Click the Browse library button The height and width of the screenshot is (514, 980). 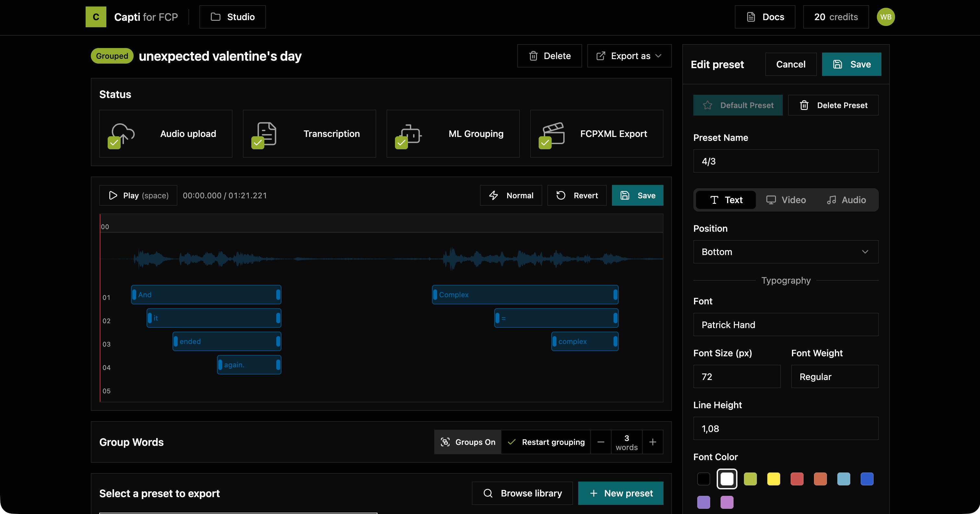pyautogui.click(x=522, y=493)
